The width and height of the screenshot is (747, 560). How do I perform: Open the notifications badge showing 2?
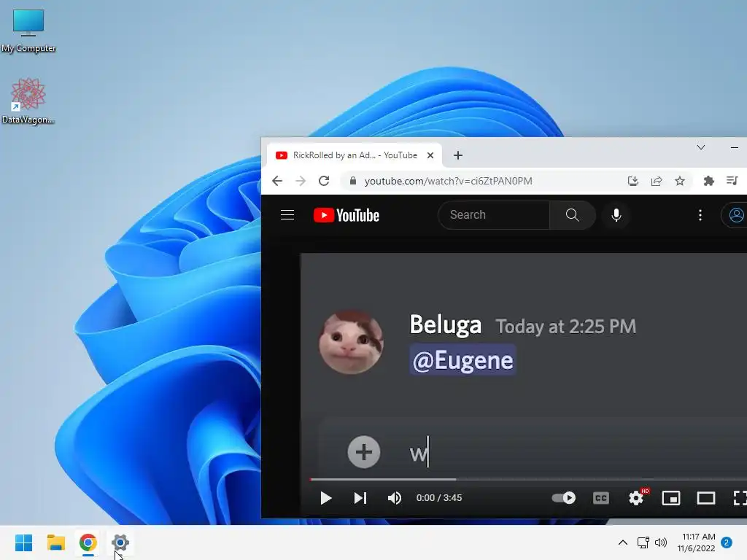(x=727, y=542)
